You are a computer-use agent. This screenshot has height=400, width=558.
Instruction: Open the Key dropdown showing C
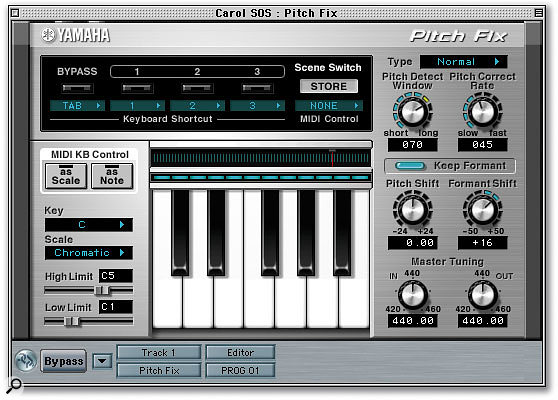pyautogui.click(x=89, y=225)
